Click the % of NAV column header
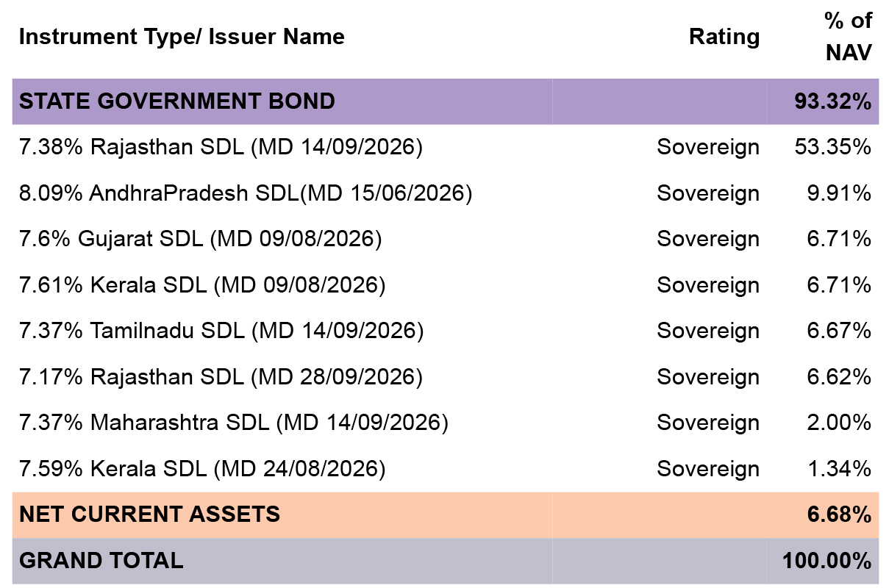 point(847,36)
